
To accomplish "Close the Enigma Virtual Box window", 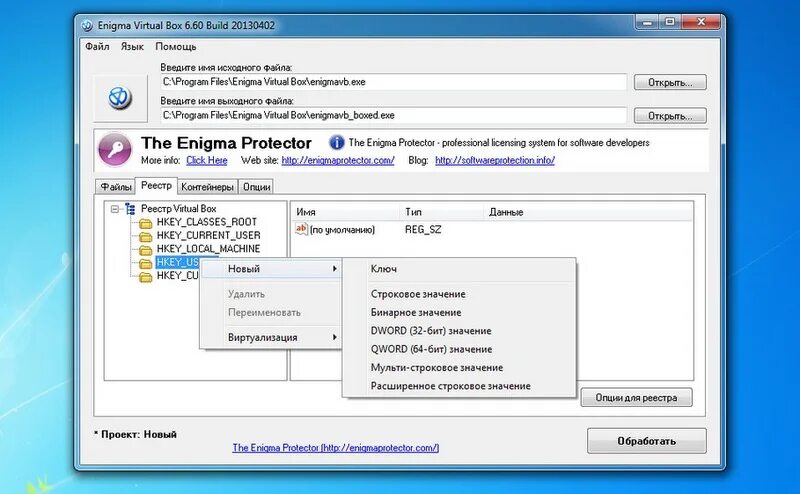I will point(701,22).
